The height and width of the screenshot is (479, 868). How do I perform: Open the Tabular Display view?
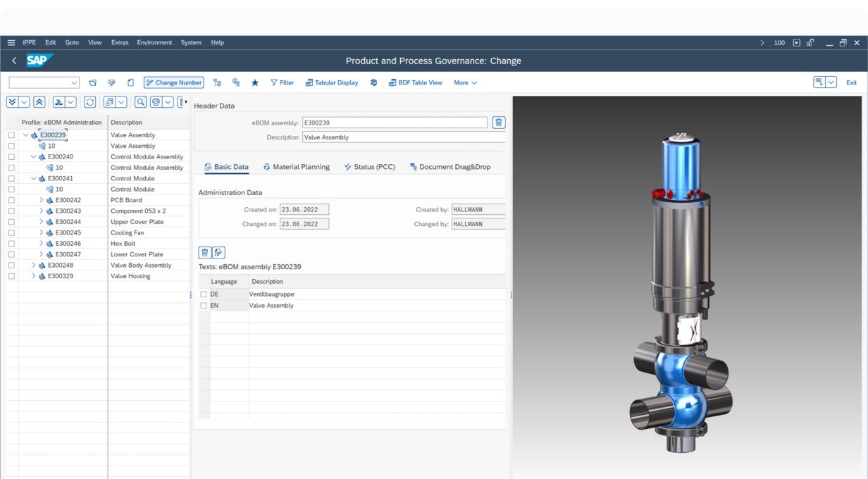click(331, 82)
